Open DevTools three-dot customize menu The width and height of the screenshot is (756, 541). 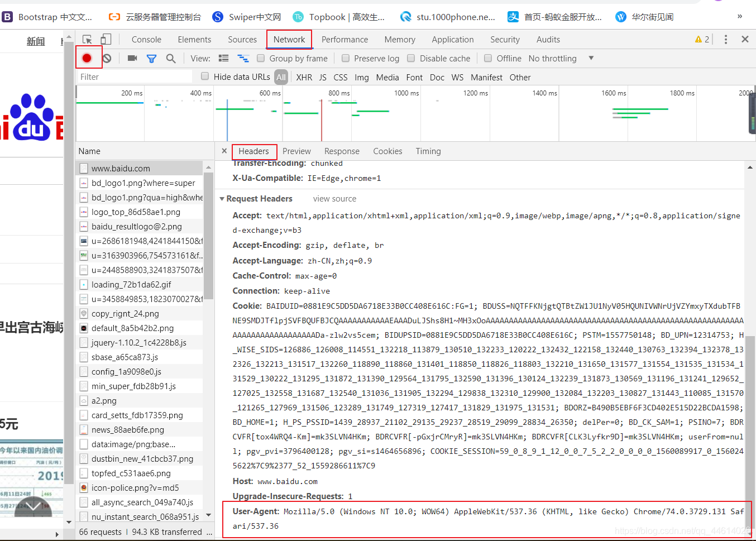click(726, 39)
